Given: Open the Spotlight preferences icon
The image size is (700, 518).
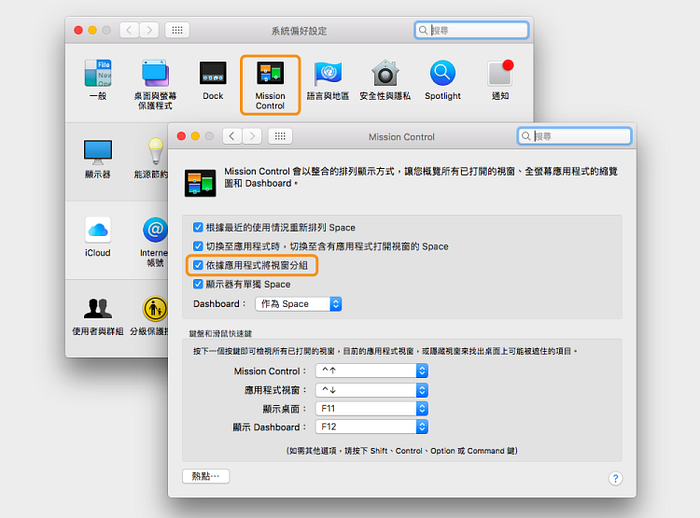Looking at the screenshot, I should click(x=442, y=74).
